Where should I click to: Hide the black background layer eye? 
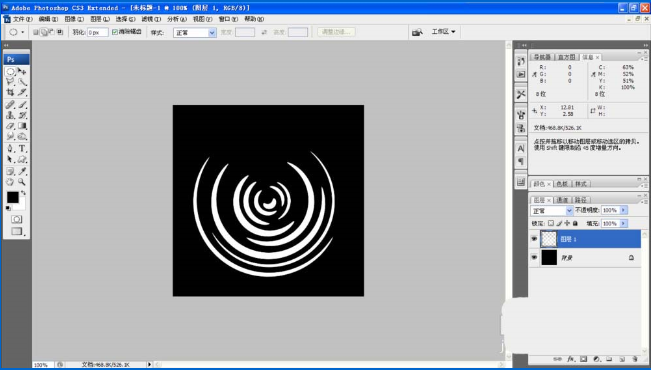pyautogui.click(x=534, y=258)
